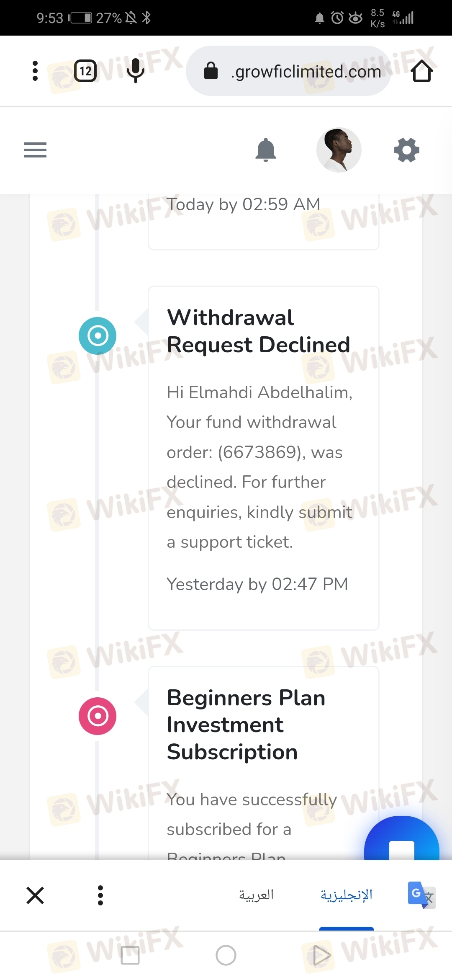Tap the microphone voice search icon
The width and height of the screenshot is (452, 980).
135,71
